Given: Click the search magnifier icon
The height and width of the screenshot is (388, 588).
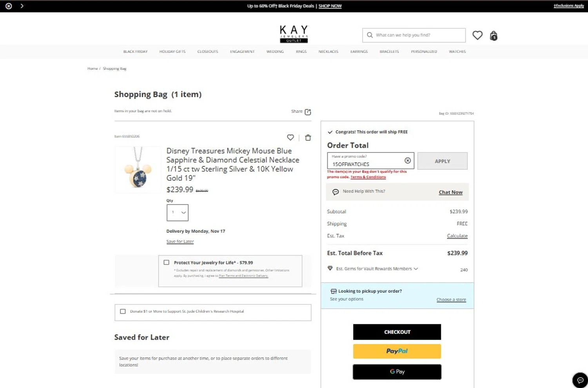Looking at the screenshot, I should tap(370, 35).
